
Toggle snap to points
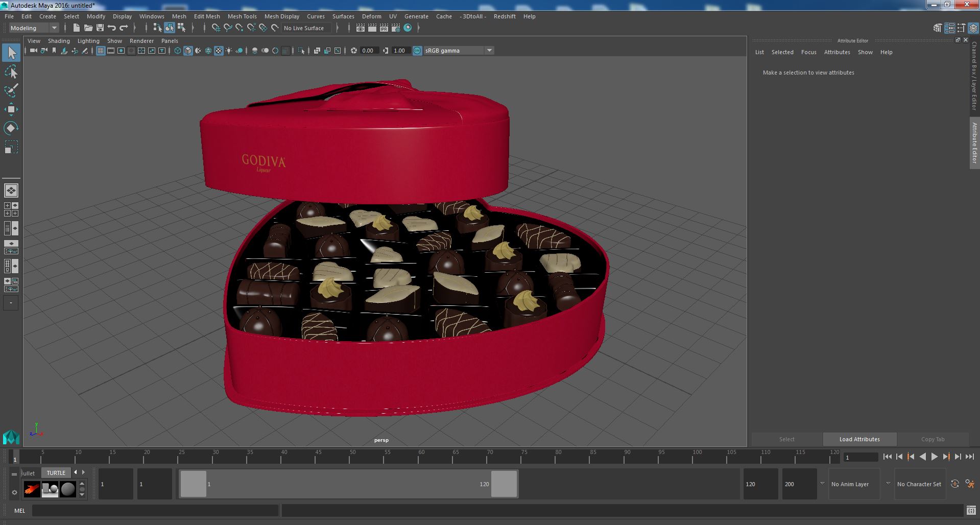point(240,28)
